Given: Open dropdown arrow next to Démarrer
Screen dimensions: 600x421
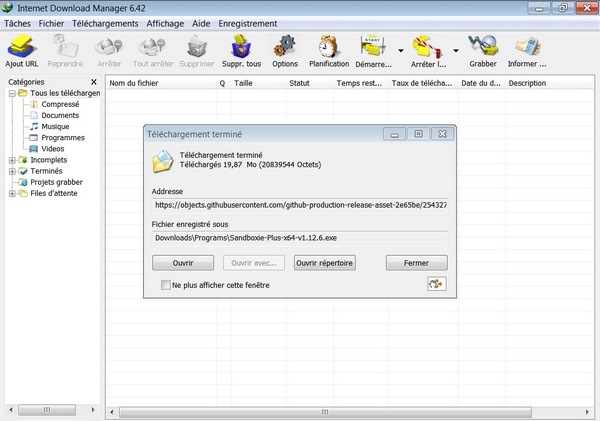Looking at the screenshot, I should tap(401, 51).
